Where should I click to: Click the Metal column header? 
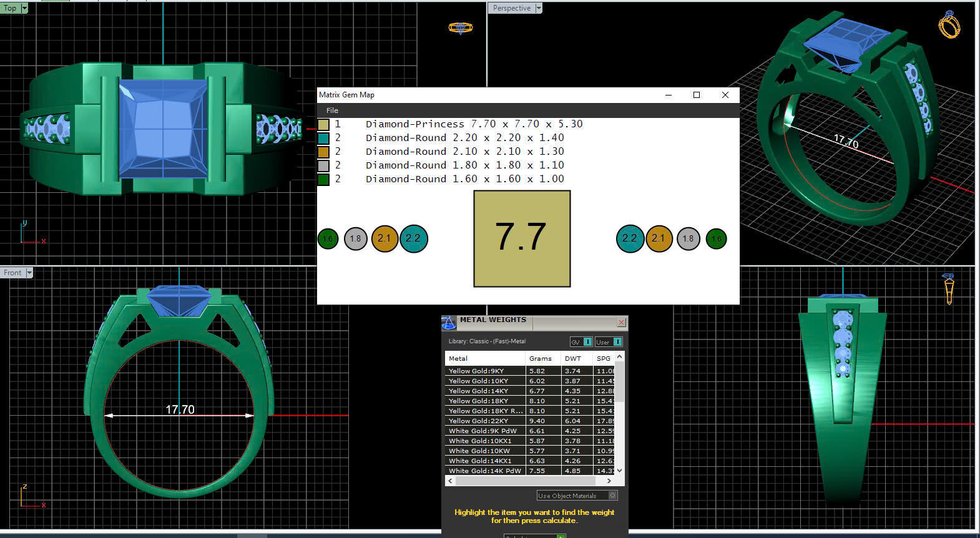(x=485, y=358)
